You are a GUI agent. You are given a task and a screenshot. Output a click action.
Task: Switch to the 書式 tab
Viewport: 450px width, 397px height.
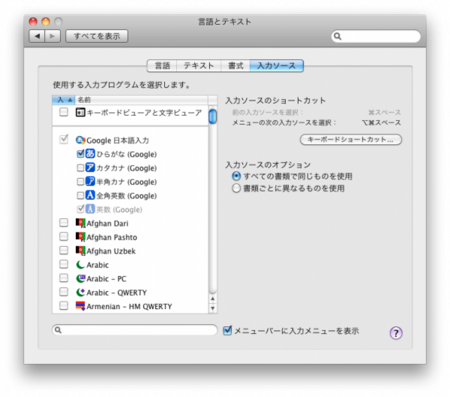point(235,66)
